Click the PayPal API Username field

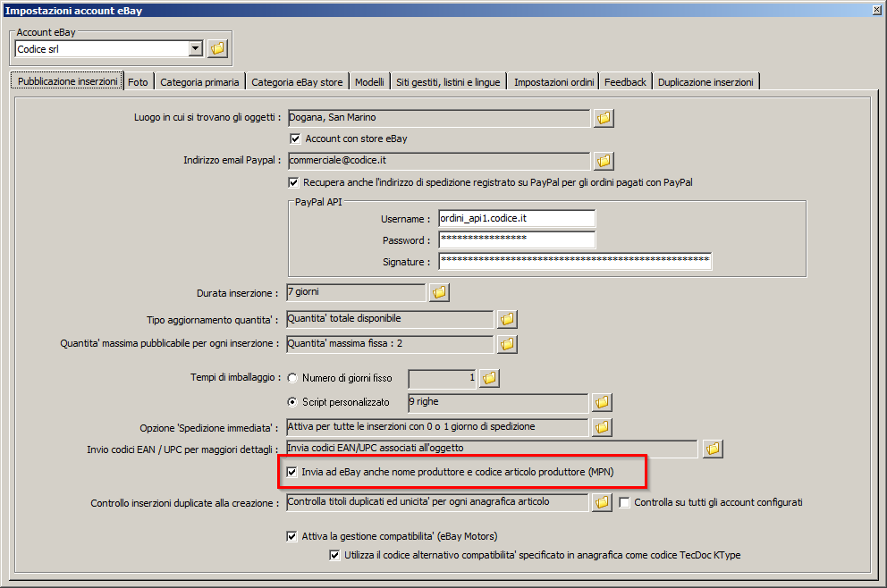517,218
